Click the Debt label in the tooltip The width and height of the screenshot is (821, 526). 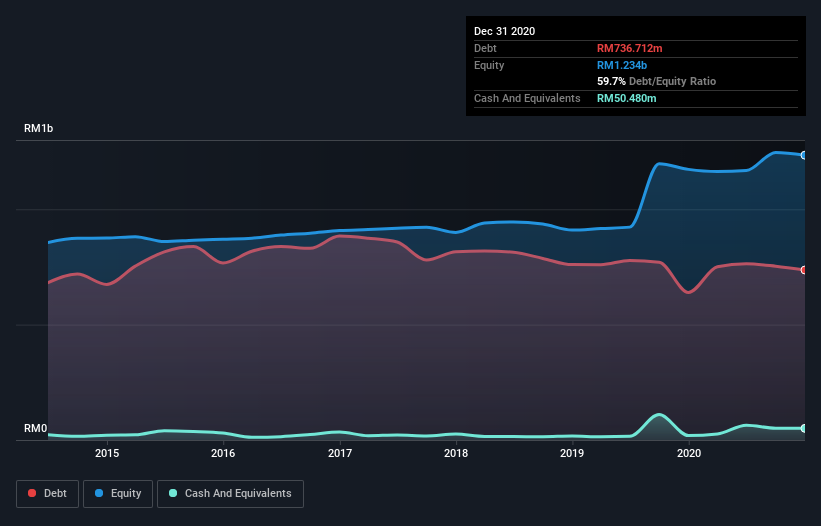coord(485,48)
